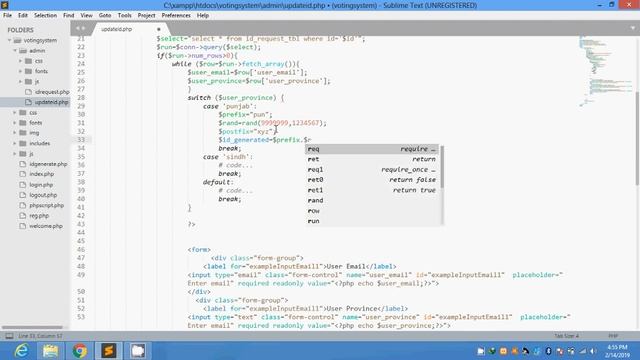Screen dimensions: 640x360
Task: Choose the 'rand' autocomplete suggestion
Action: [371, 200]
